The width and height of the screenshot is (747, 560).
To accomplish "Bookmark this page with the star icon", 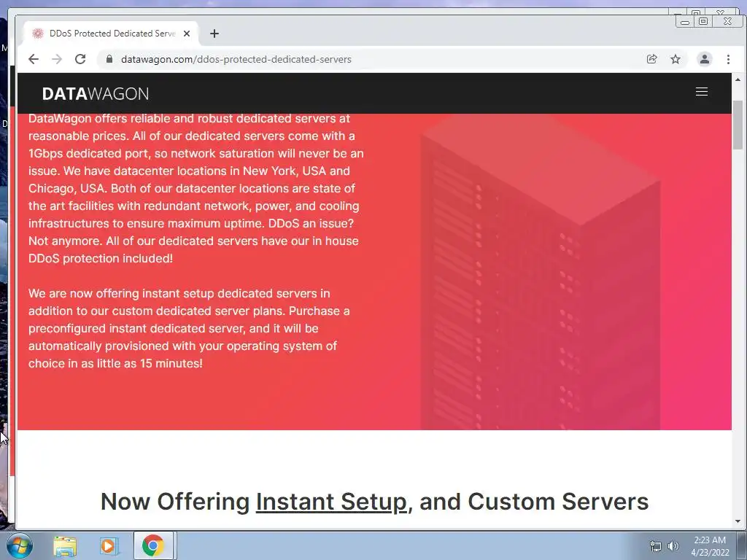I will click(676, 59).
